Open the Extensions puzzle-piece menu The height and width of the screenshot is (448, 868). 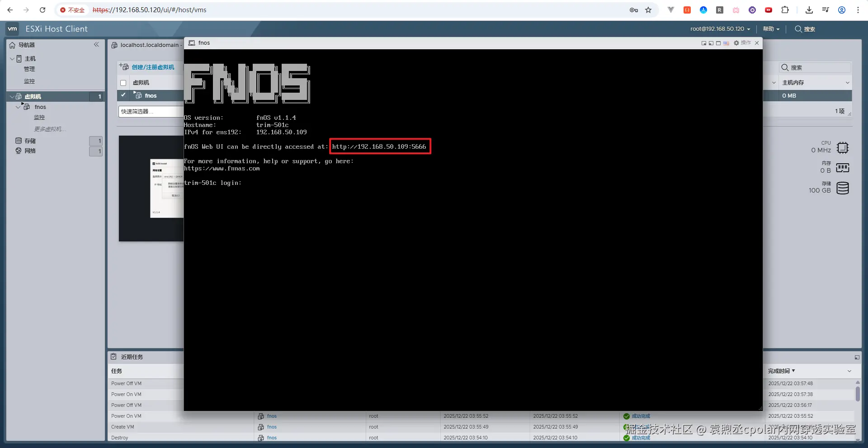(785, 10)
